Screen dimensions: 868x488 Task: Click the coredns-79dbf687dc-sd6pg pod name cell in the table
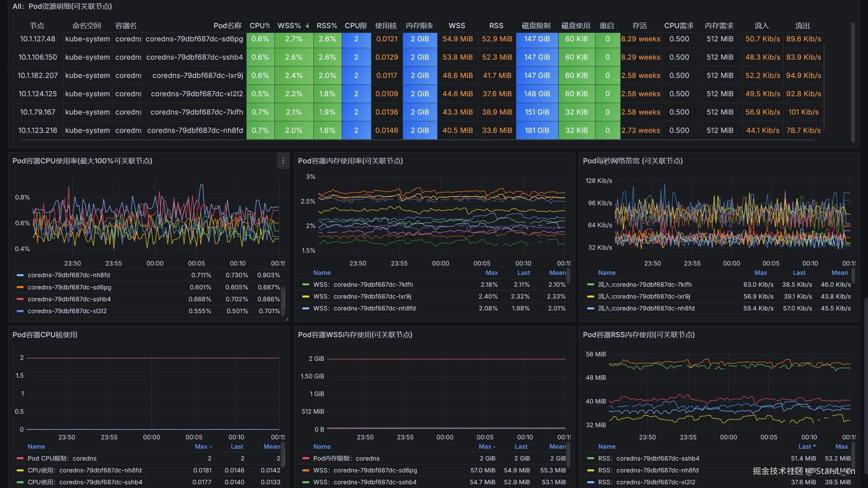coord(194,39)
